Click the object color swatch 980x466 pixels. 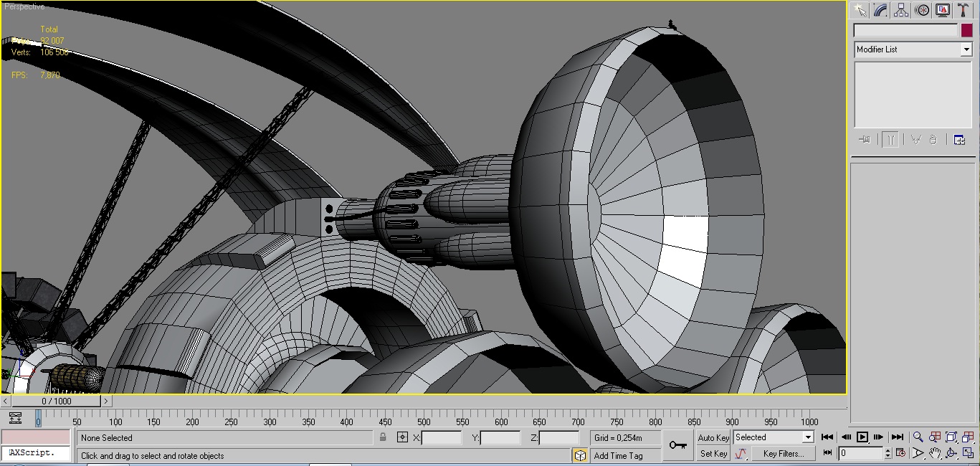click(x=966, y=30)
